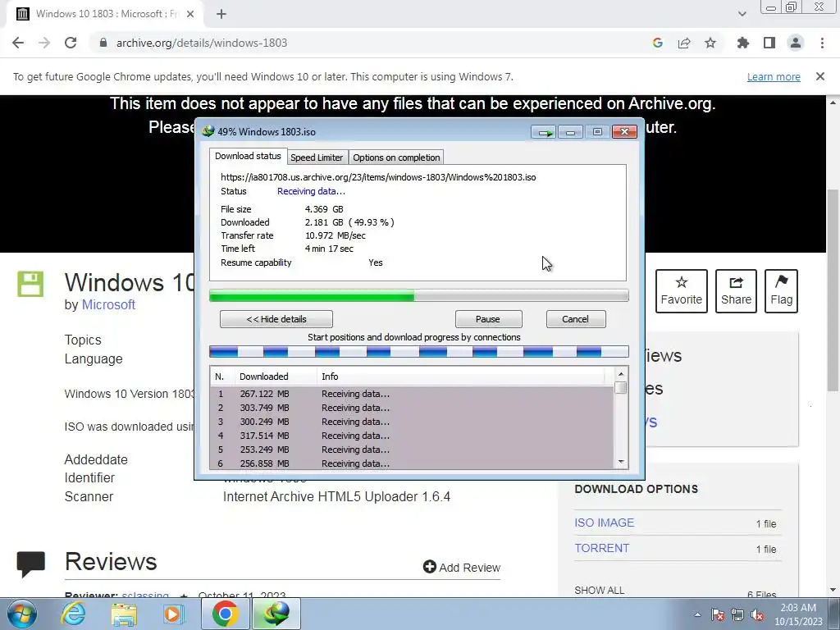Open the Chrome extensions puzzle icon
Screen dimensions: 840x630
click(742, 43)
